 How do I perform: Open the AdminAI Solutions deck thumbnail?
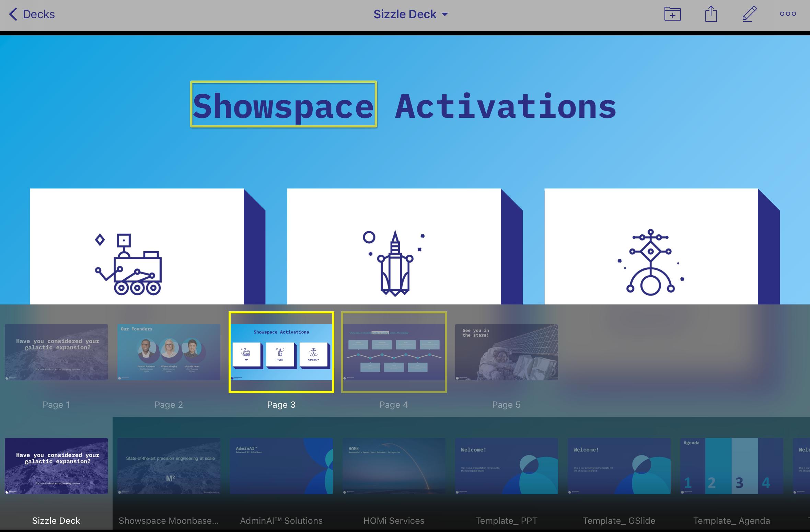281,466
